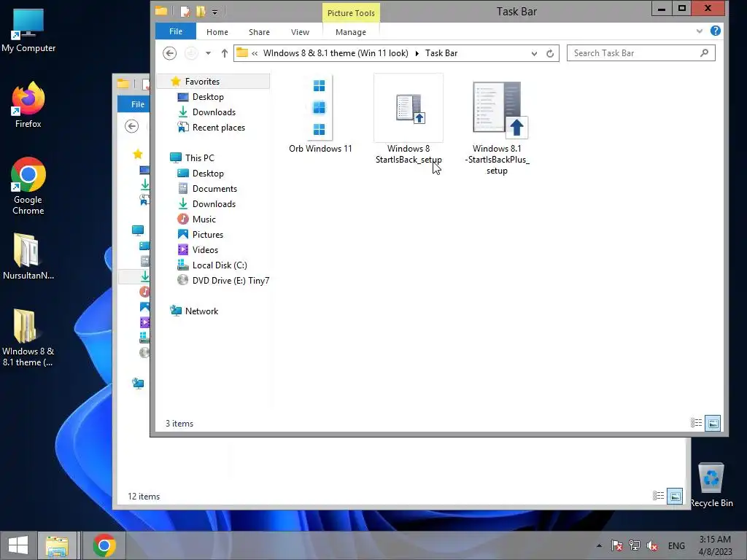Viewport: 747px width, 560px height.
Task: Expand the address bar history dropdown
Action: pos(534,53)
